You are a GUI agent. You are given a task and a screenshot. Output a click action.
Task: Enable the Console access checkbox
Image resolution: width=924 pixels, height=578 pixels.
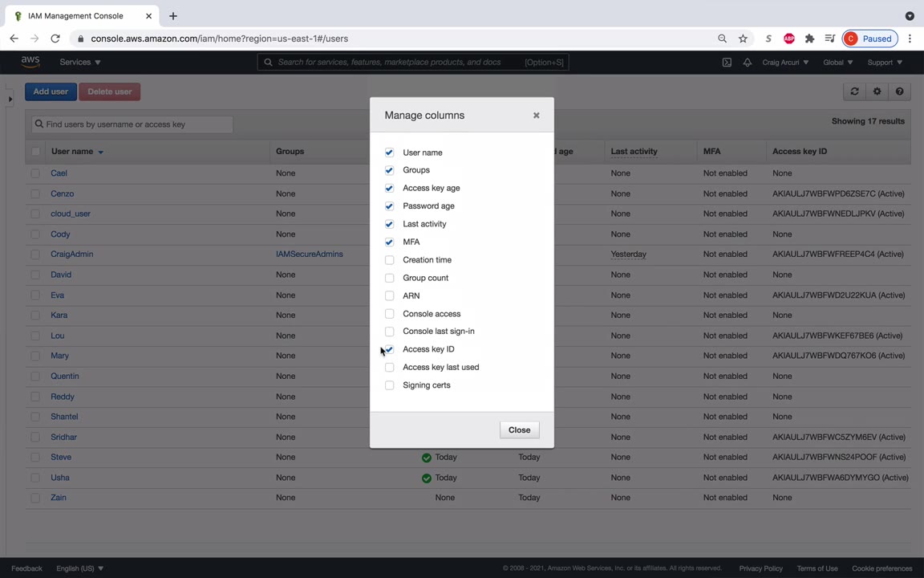(x=390, y=314)
